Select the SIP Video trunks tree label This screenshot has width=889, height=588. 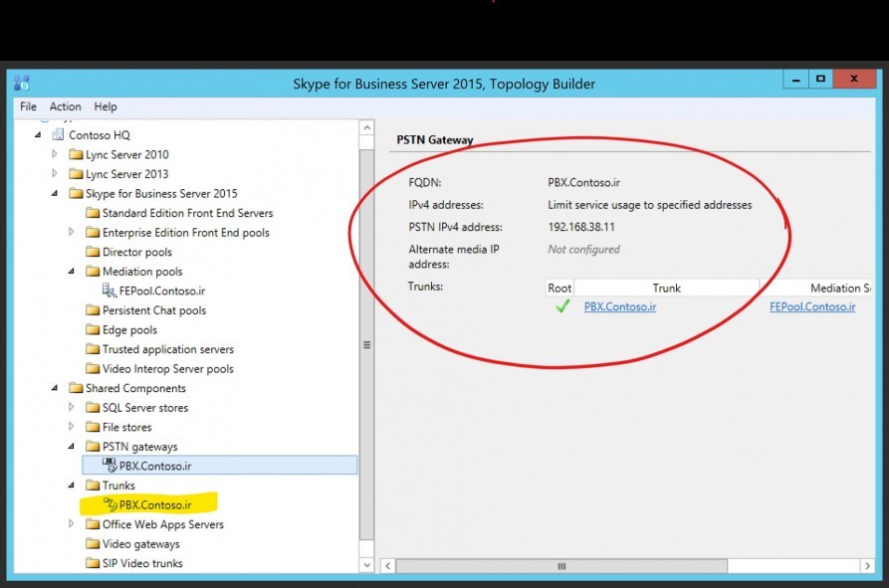point(142,563)
